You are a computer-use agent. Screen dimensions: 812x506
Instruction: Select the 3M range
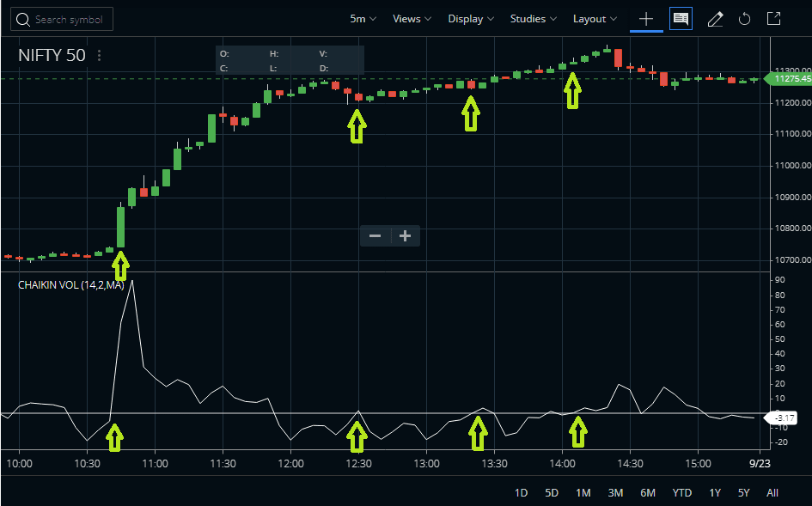[615, 492]
